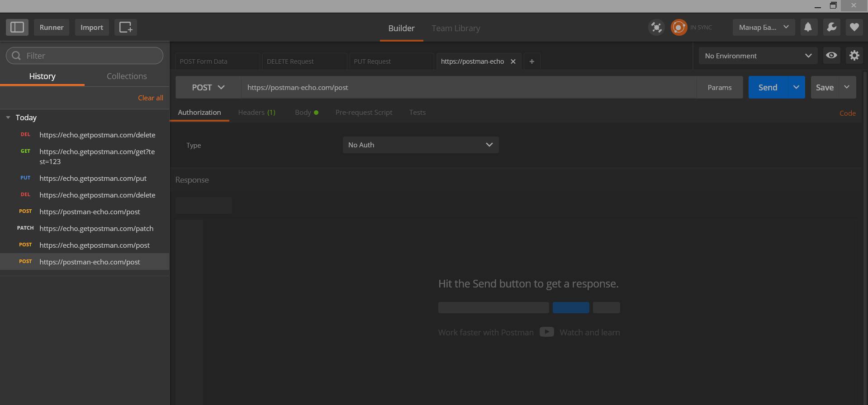Open the Save options arrow
Image resolution: width=868 pixels, height=405 pixels.
coord(847,87)
